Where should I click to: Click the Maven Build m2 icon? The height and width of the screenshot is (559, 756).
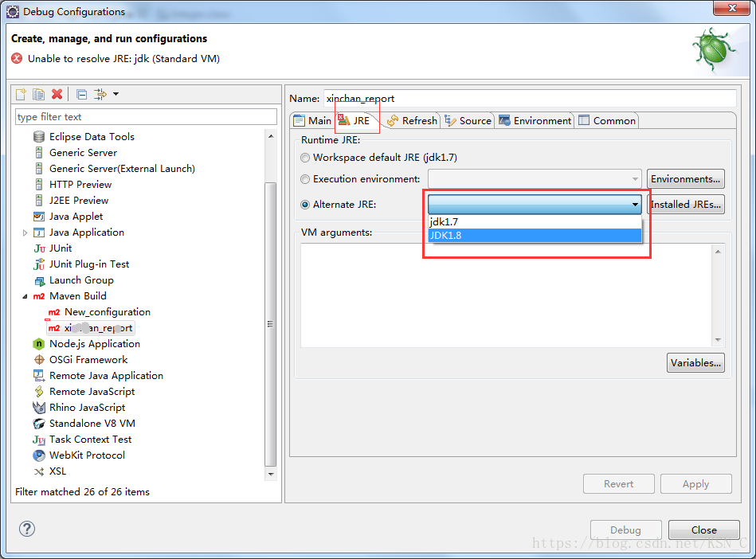click(x=39, y=296)
